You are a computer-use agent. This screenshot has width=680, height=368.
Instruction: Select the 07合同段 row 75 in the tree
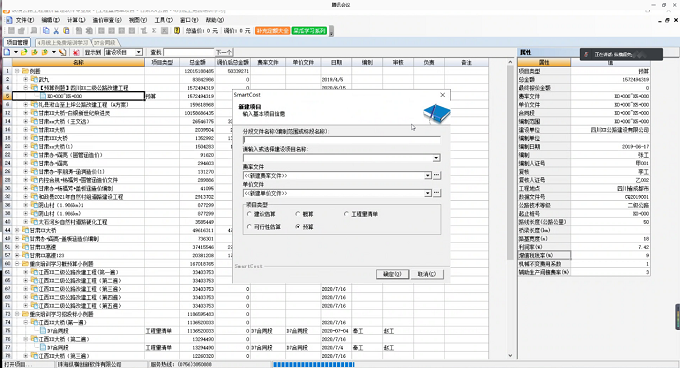(x=78, y=331)
